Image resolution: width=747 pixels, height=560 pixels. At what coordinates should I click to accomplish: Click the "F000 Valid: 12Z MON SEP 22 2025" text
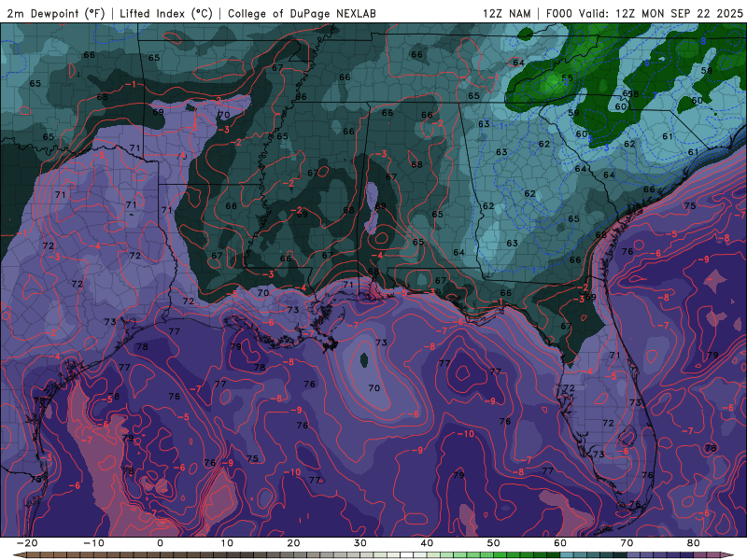[644, 13]
